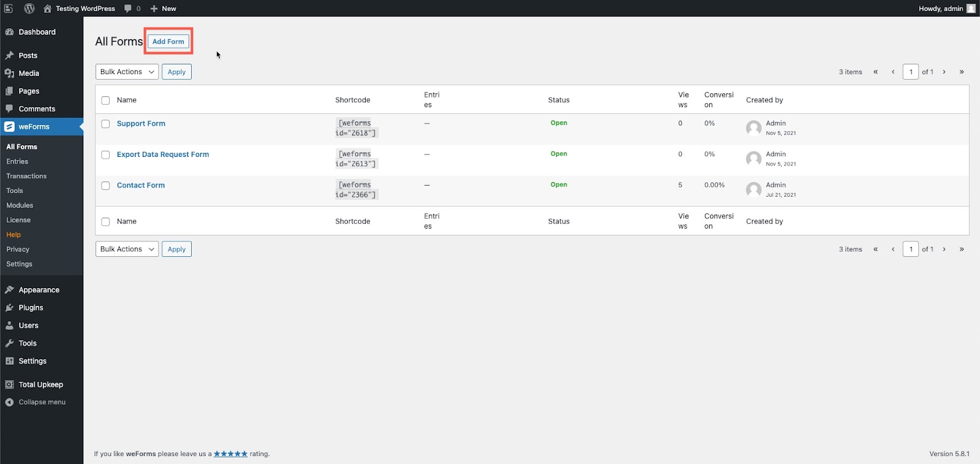The height and width of the screenshot is (464, 980).
Task: Click the Users person icon
Action: point(10,325)
